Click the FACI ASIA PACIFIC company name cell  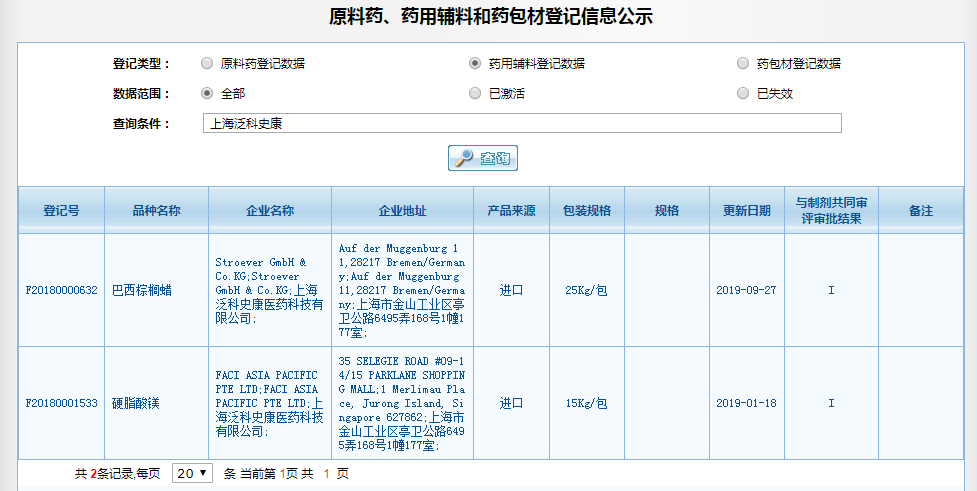(270, 403)
